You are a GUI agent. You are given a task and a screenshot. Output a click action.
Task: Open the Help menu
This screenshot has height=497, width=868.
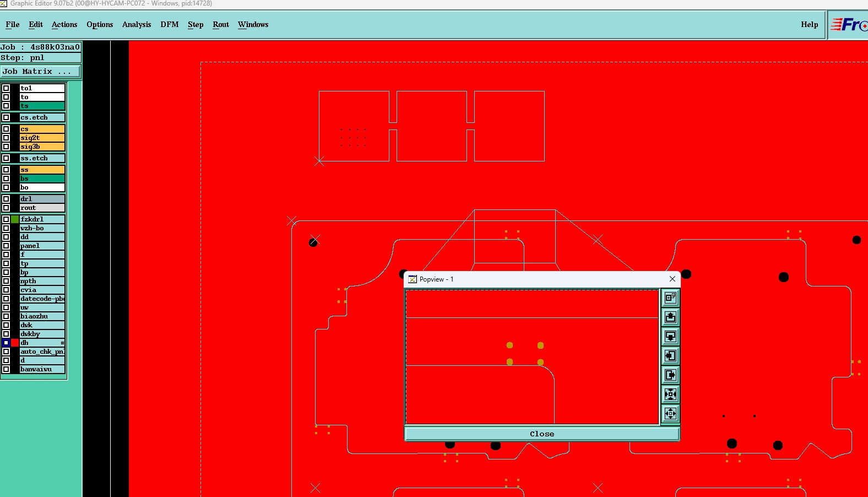[810, 25]
